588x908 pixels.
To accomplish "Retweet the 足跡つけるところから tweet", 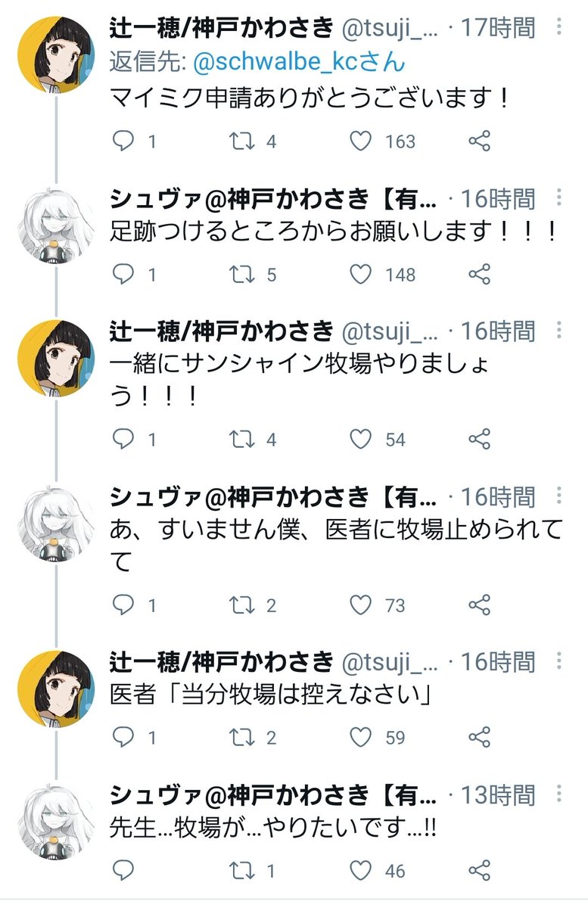I will coord(243,274).
